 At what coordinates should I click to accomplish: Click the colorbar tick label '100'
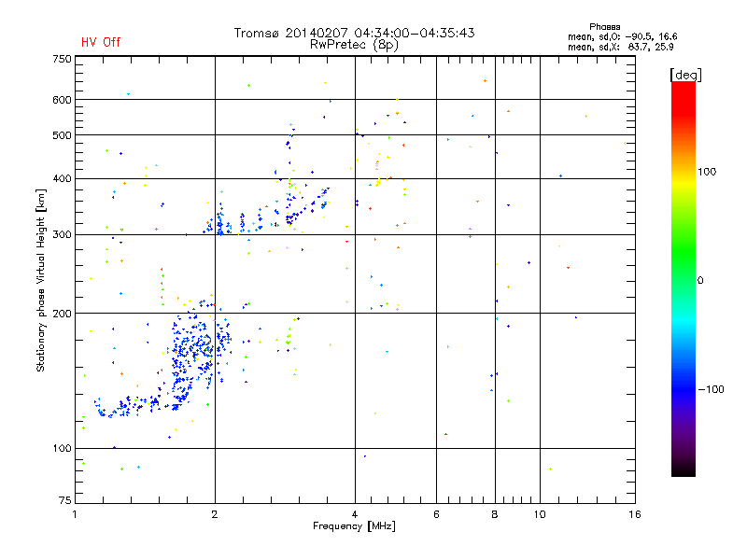(707, 172)
